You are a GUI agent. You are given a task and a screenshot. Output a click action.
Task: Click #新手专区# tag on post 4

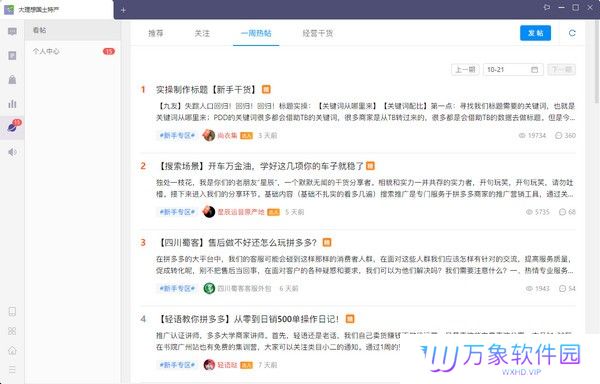[x=177, y=365]
